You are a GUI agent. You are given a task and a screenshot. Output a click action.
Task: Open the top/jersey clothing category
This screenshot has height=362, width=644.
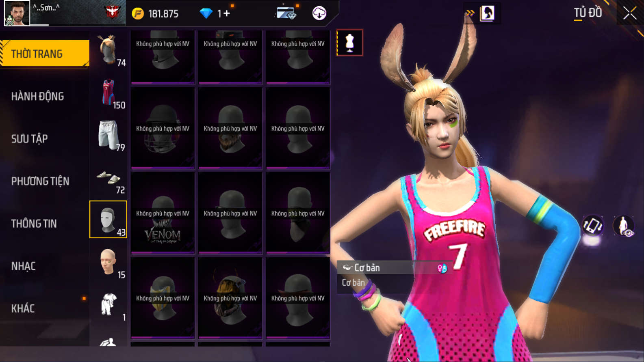click(108, 93)
